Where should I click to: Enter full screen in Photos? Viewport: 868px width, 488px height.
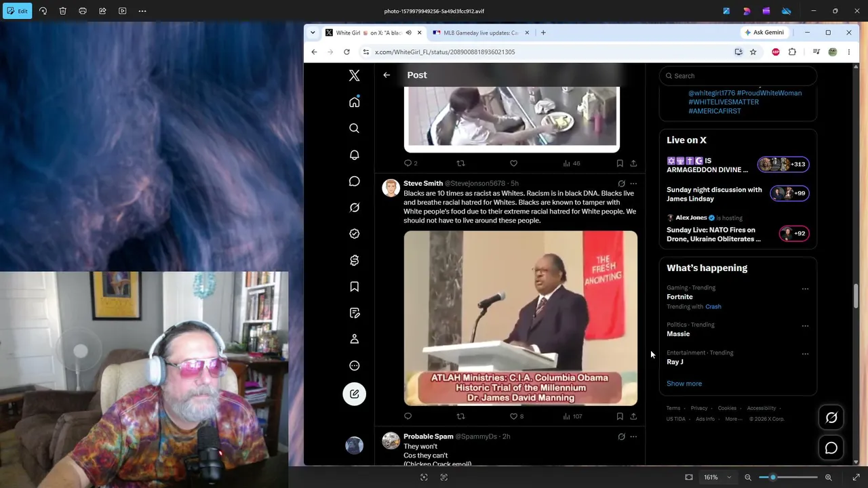pos(856,477)
